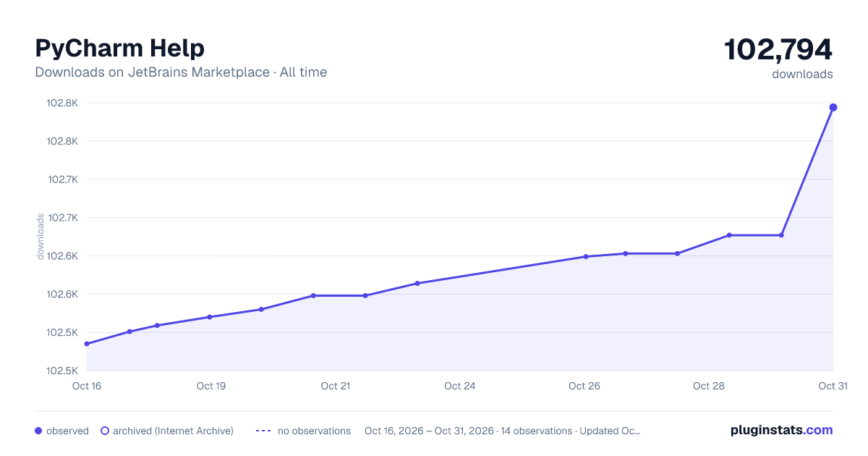Click the Oct 26 axis label
Viewport: 868px width, 456px height.
(584, 386)
